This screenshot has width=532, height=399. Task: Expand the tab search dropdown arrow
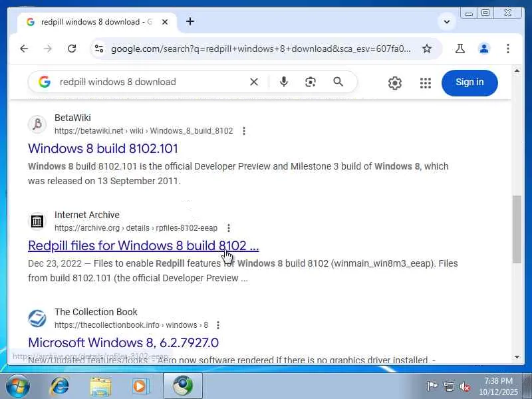pyautogui.click(x=447, y=22)
